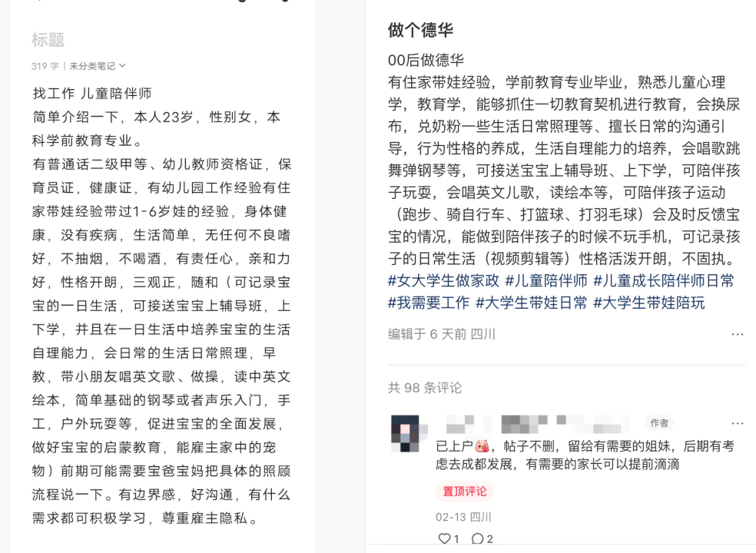Image resolution: width=756 pixels, height=553 pixels.
Task: Like the pinned comment via heart icon
Action: pyautogui.click(x=444, y=538)
